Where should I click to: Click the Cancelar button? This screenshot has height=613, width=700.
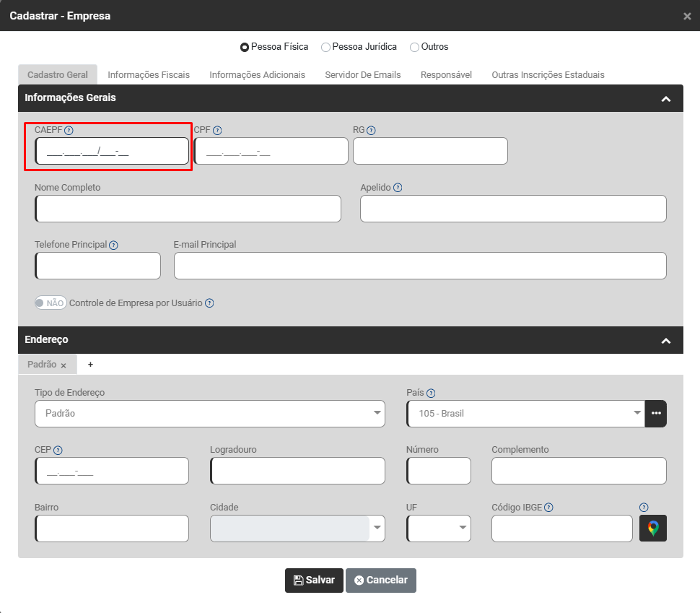coord(381,581)
